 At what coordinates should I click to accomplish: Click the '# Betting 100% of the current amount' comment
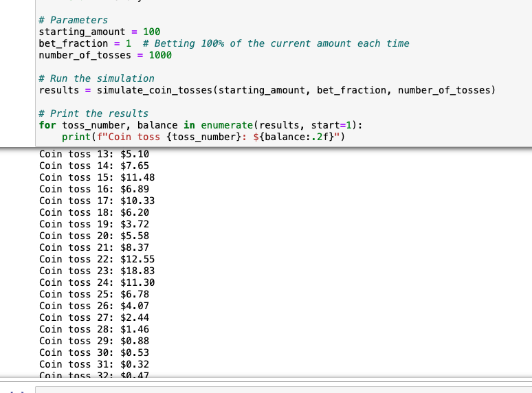coord(276,44)
